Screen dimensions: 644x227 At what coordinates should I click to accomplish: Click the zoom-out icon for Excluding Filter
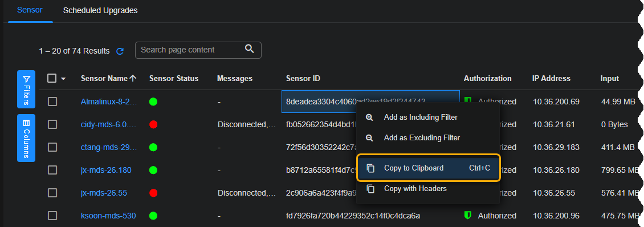(x=370, y=138)
